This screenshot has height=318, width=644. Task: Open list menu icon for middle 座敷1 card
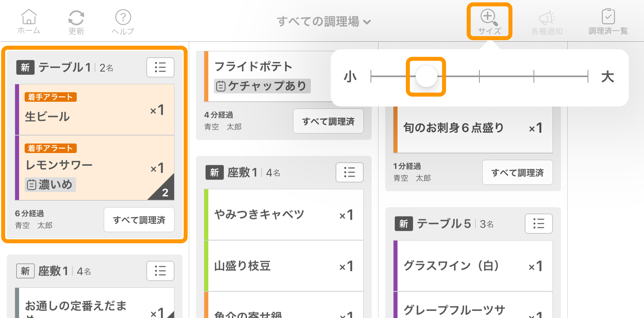[x=349, y=172]
